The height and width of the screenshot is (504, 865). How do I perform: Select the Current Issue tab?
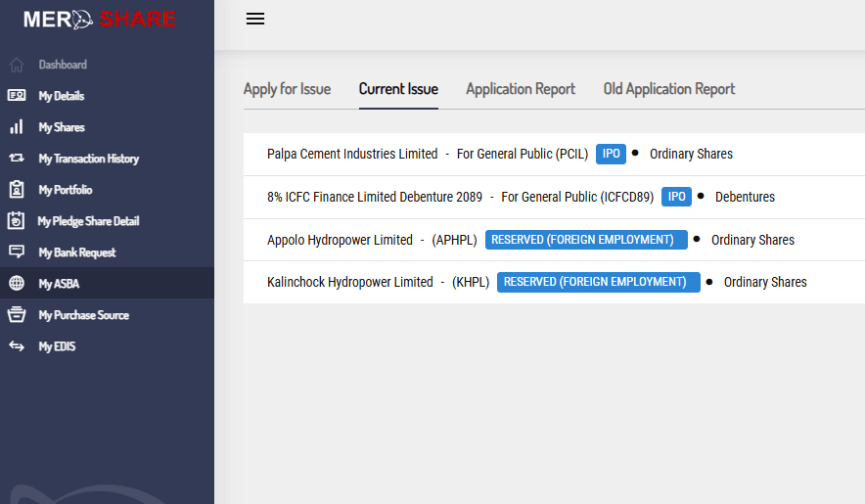398,89
